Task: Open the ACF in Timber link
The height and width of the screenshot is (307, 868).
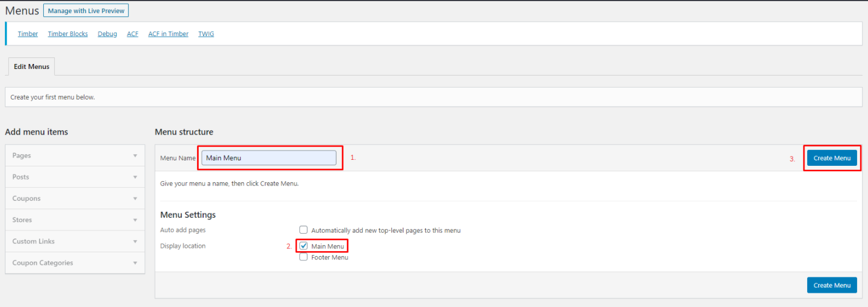Action: click(x=168, y=34)
